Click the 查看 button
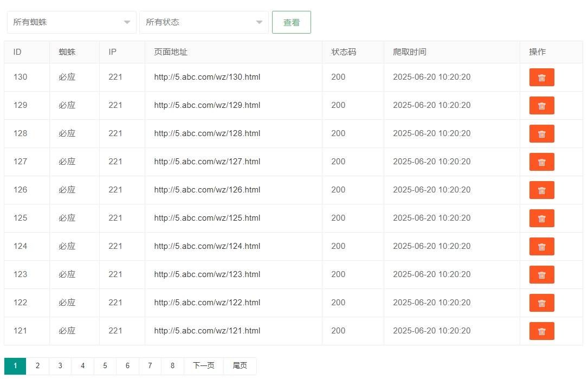 pos(292,22)
